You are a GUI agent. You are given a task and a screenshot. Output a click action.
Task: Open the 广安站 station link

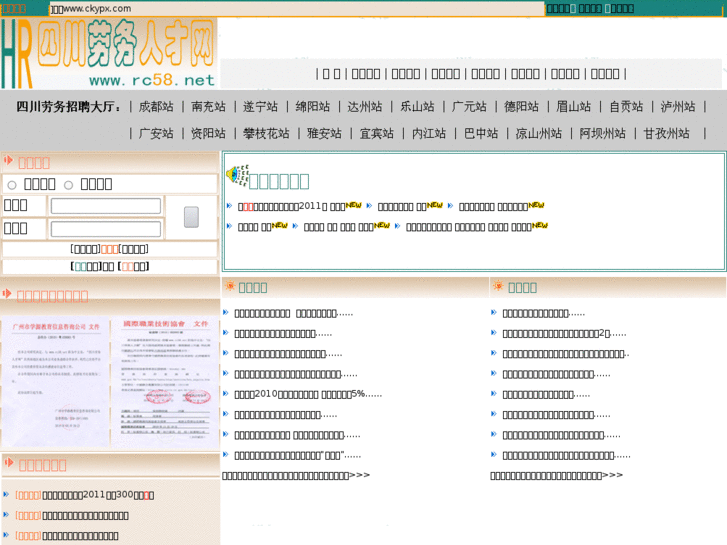(156, 134)
